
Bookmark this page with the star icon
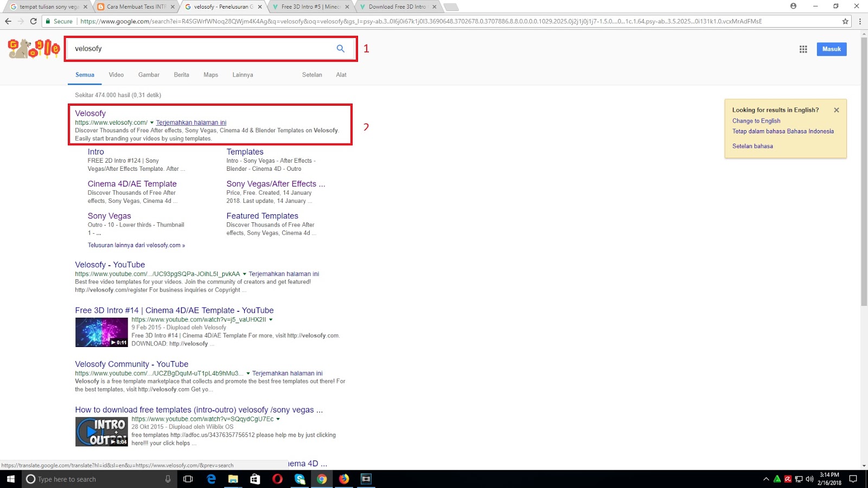[x=845, y=21]
